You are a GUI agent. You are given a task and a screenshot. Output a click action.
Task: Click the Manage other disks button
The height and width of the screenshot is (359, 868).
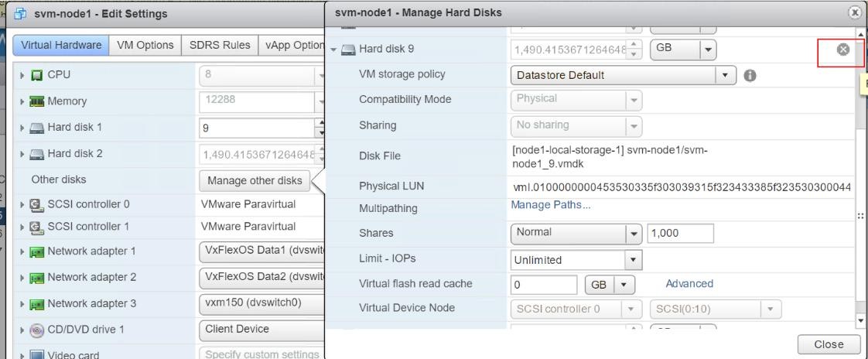[x=254, y=180]
